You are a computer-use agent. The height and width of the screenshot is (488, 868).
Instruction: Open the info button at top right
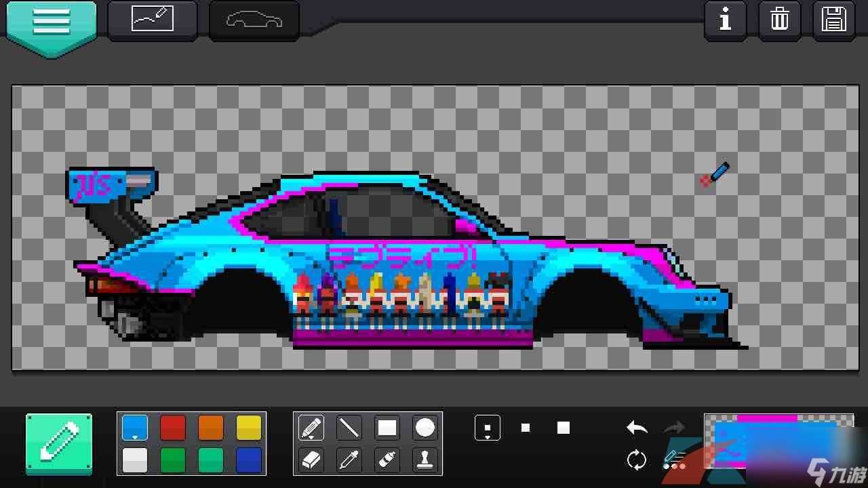tap(726, 20)
